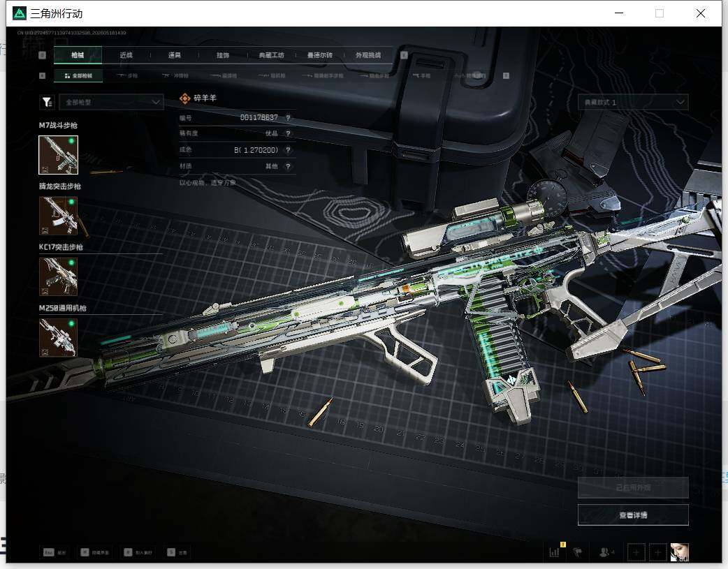The width and height of the screenshot is (728, 569).
Task: Close the 三角洲行动 window
Action: (x=701, y=13)
